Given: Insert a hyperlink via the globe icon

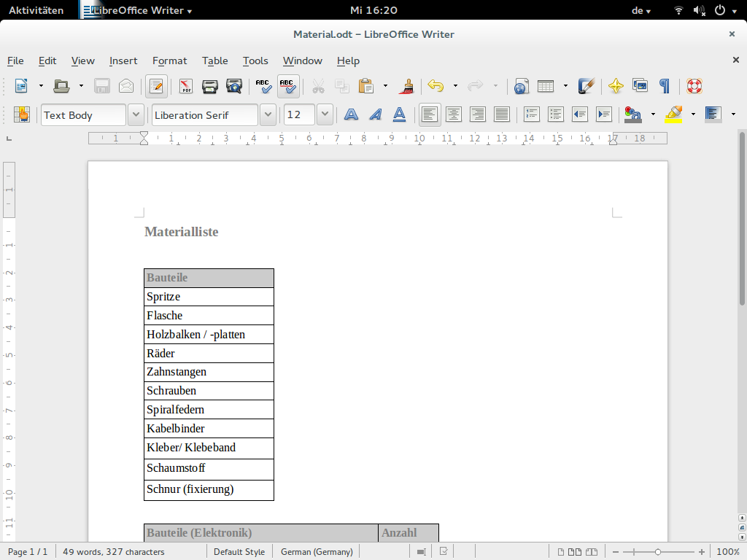Looking at the screenshot, I should [521, 86].
